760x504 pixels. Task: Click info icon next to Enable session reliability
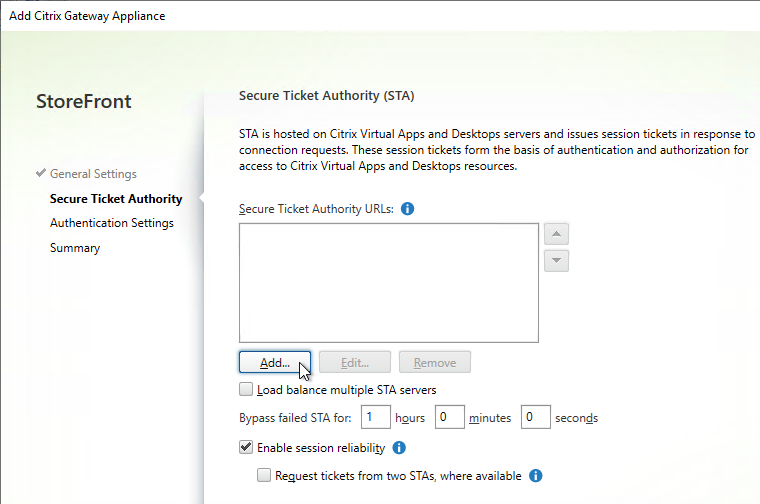click(x=399, y=448)
